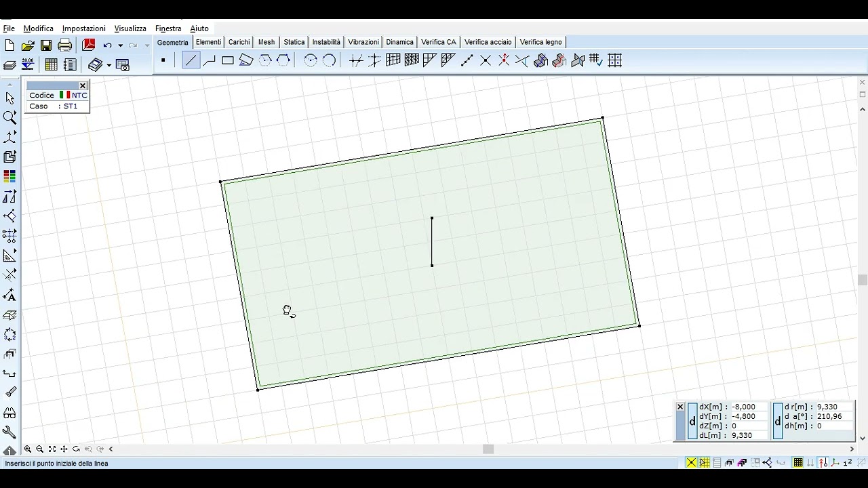Switch to the Elementi tab
Viewport: 868px width, 488px height.
pyautogui.click(x=209, y=42)
